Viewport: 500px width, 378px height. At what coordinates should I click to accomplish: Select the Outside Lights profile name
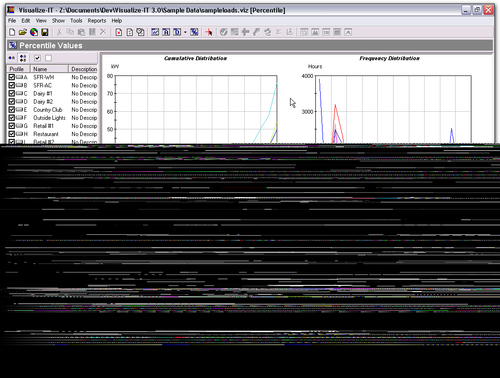pyautogui.click(x=49, y=118)
